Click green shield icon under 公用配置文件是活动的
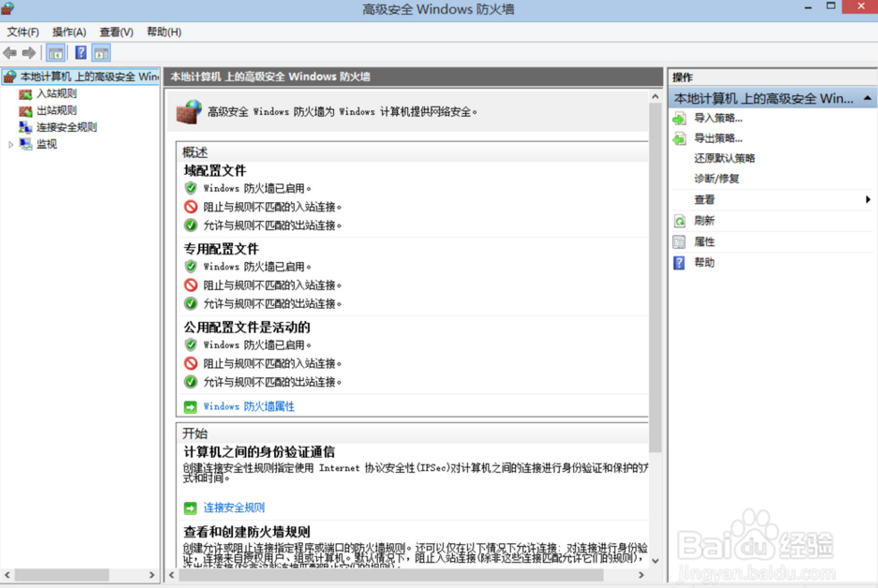 point(190,345)
